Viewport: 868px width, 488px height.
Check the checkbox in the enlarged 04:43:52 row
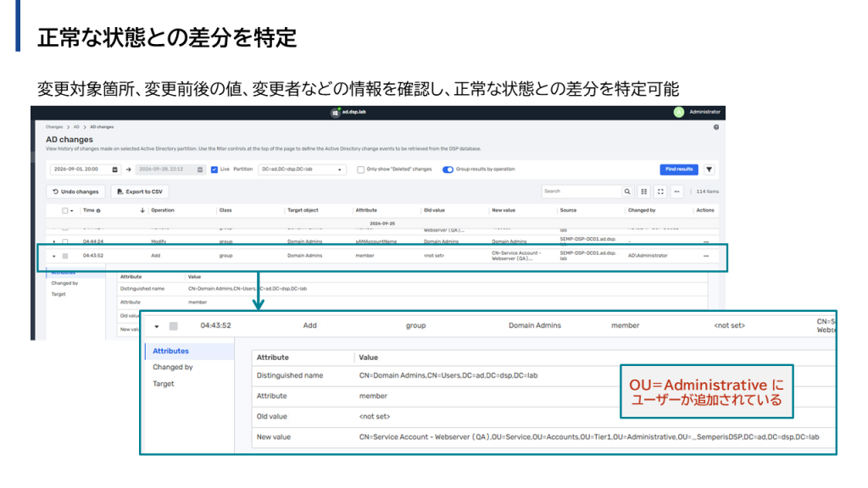click(x=173, y=326)
